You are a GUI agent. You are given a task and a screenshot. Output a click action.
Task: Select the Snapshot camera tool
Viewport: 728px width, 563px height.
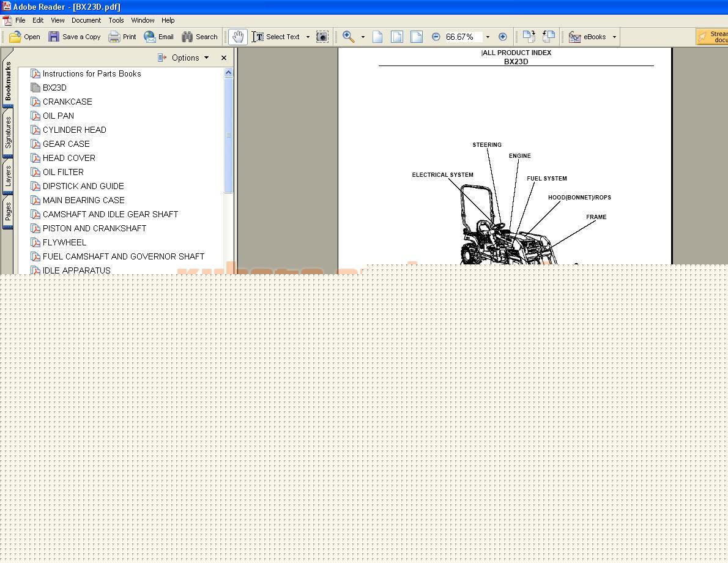(x=322, y=37)
